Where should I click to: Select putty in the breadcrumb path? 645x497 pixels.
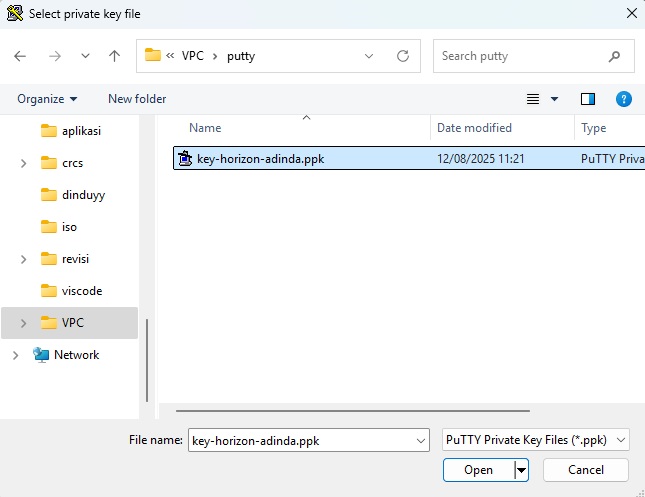click(241, 56)
